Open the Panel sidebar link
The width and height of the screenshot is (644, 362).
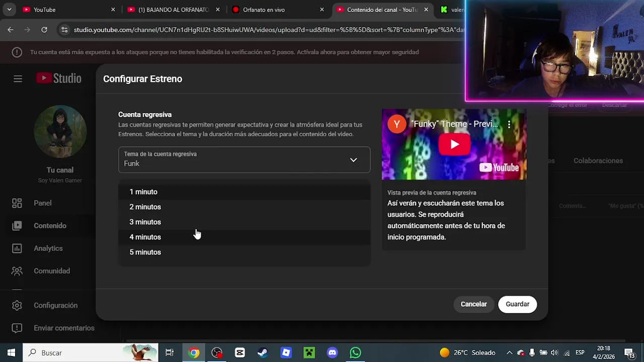point(43,203)
